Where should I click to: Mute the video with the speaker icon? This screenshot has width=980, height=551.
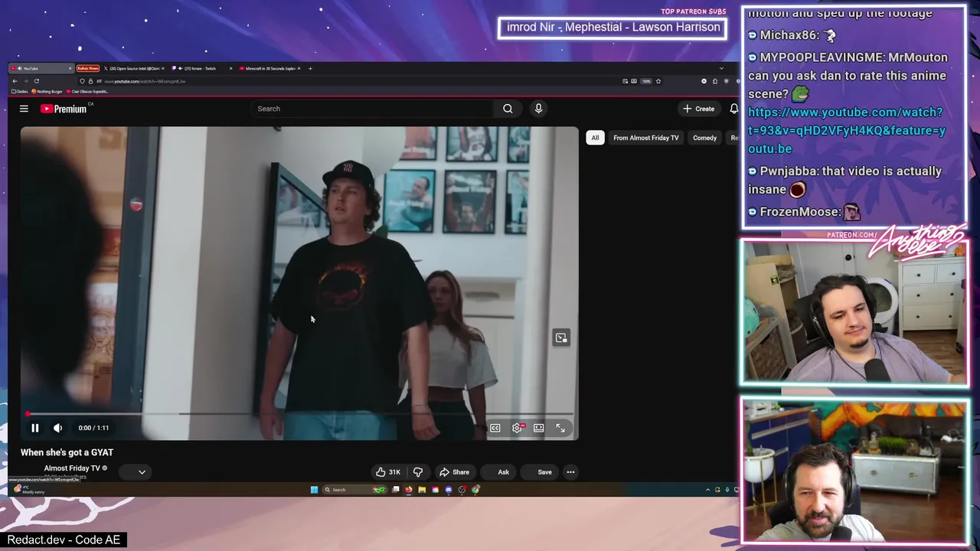57,428
